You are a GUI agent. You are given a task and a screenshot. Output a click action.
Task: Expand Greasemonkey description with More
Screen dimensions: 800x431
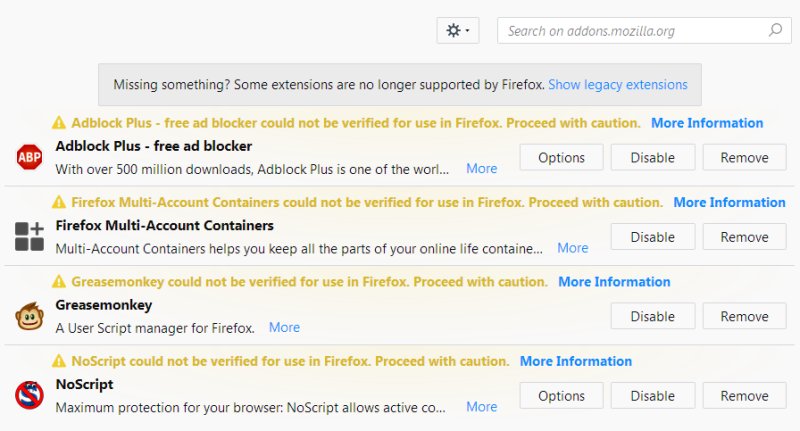coord(284,328)
